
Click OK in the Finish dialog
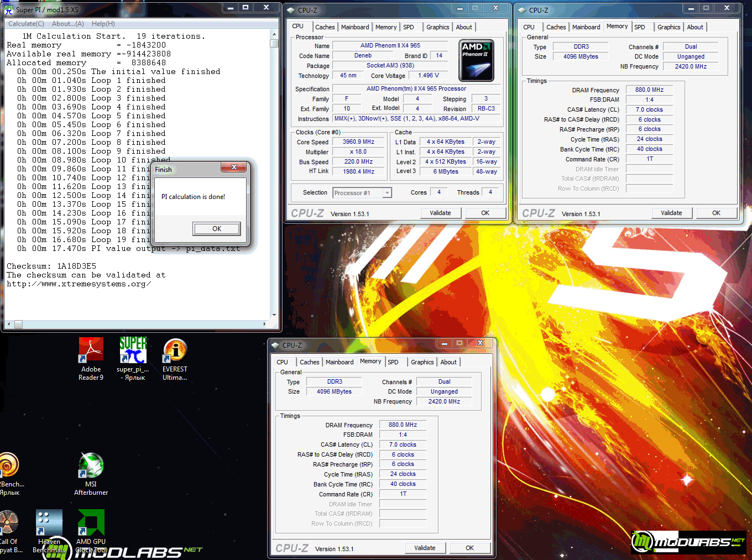217,229
